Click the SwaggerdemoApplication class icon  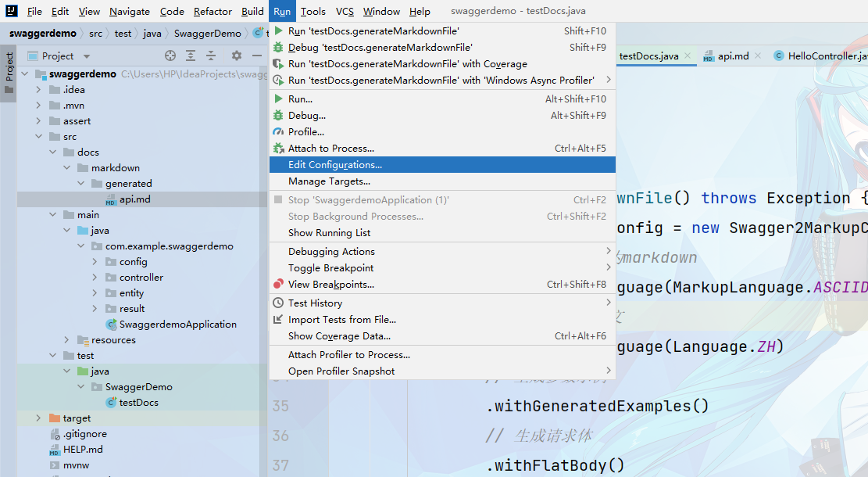(111, 324)
